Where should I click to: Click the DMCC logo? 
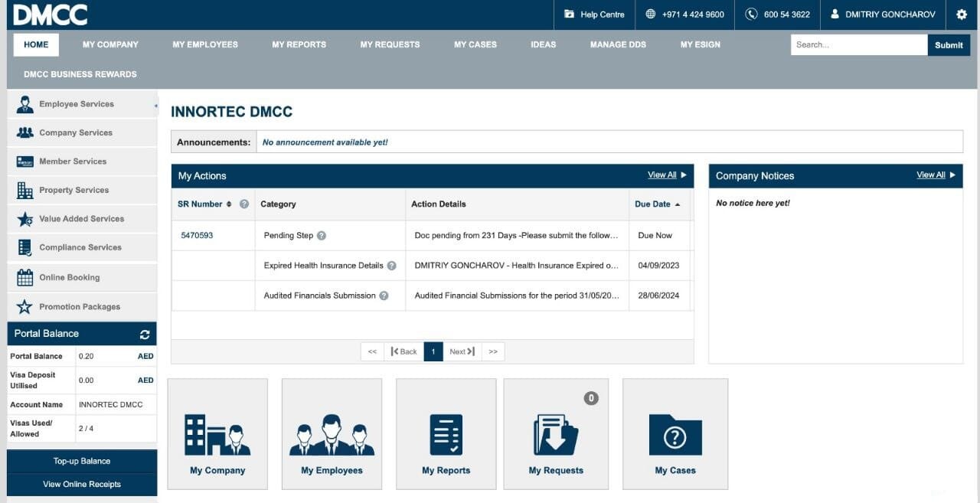click(50, 15)
